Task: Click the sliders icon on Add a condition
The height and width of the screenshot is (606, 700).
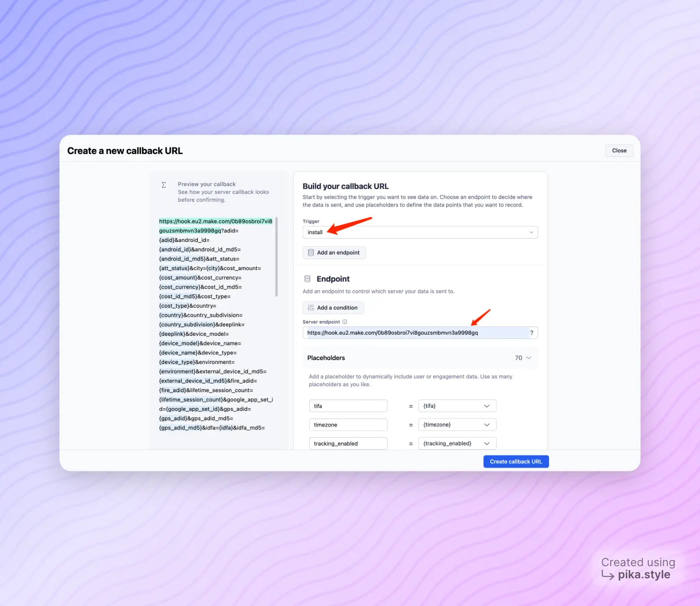Action: pyautogui.click(x=310, y=308)
